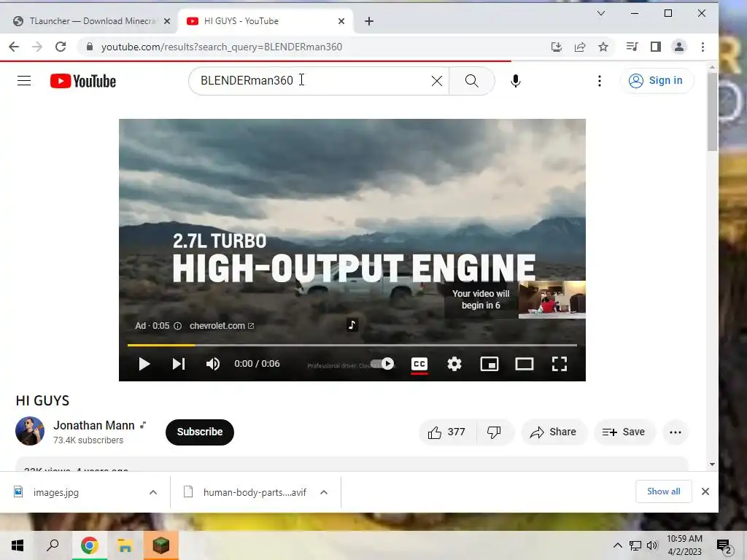Click the ad progress bar

(352, 345)
